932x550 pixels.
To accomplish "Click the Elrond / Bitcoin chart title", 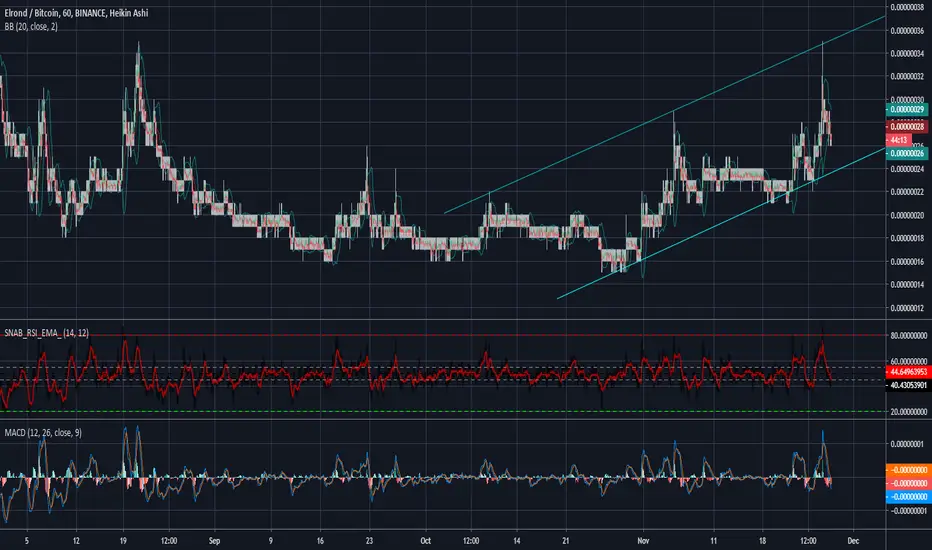I will click(76, 12).
